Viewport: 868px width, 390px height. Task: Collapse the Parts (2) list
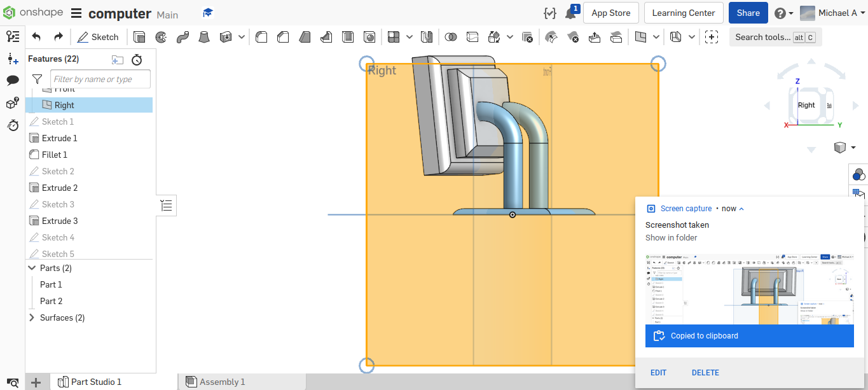pyautogui.click(x=32, y=268)
